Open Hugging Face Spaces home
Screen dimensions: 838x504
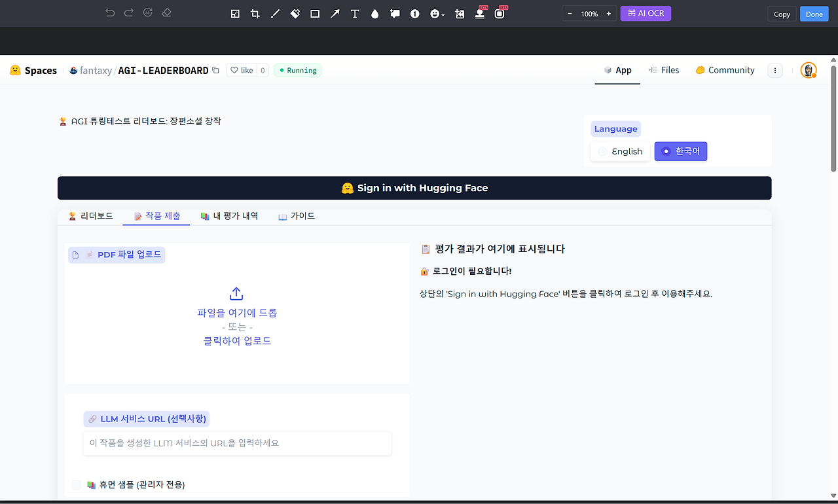tap(33, 70)
